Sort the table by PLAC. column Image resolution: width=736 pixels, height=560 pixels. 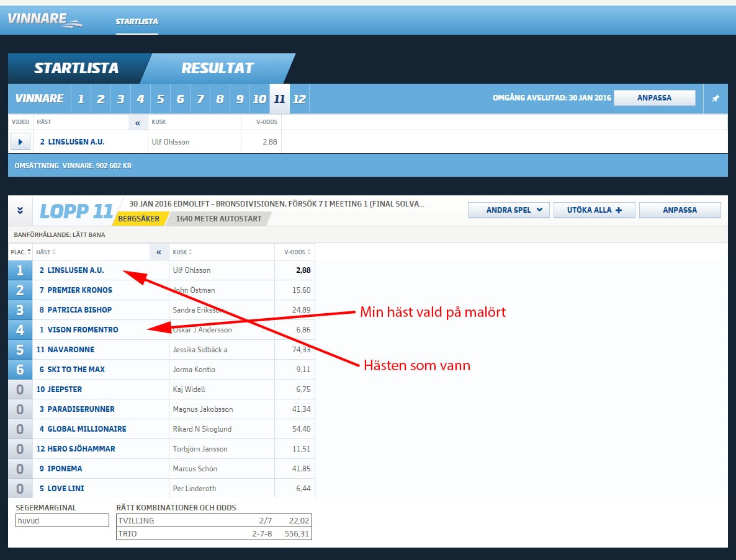tap(19, 251)
